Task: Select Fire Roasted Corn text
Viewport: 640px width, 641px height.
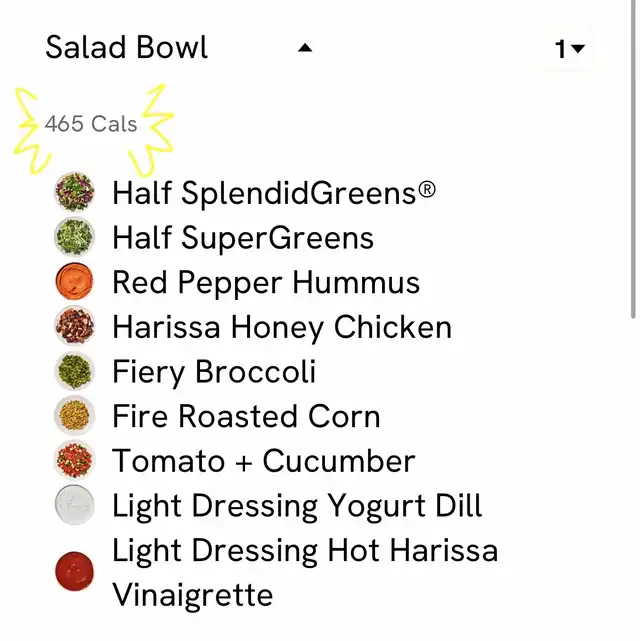Action: [246, 416]
